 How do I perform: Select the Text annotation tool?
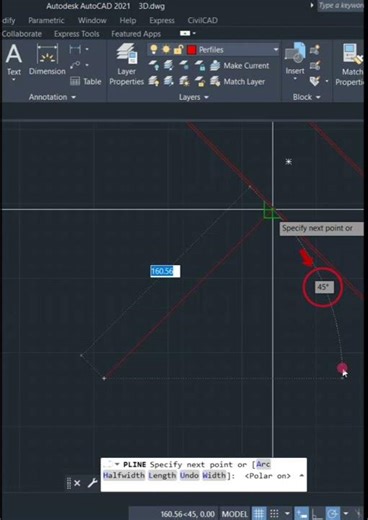coord(14,59)
